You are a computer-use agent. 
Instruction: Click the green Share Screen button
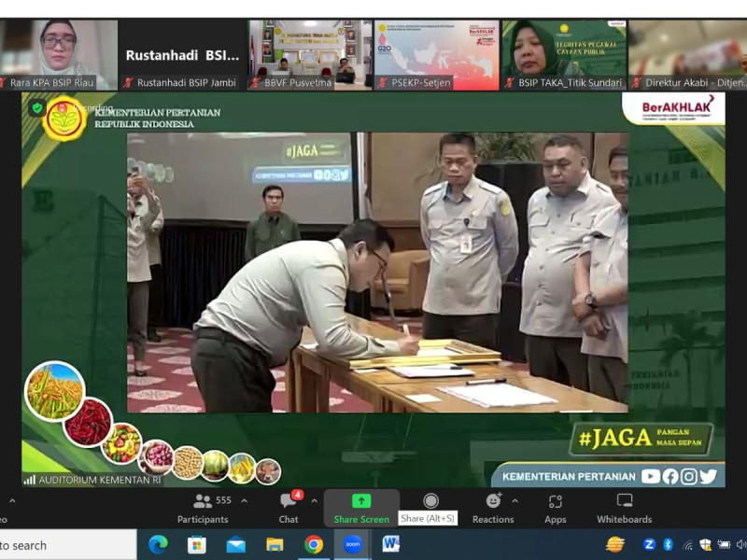click(361, 508)
